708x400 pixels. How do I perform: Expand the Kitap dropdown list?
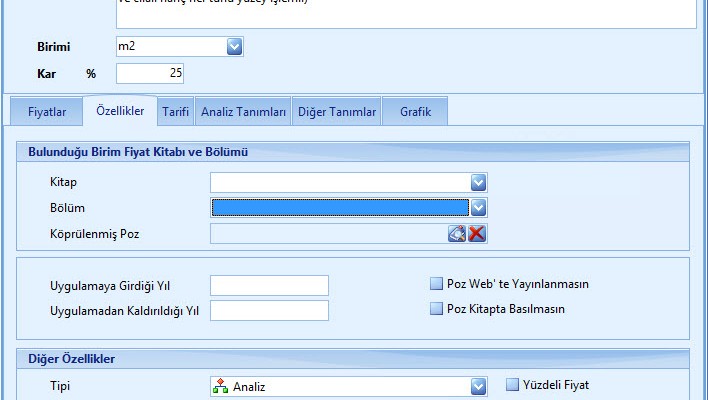coord(478,182)
